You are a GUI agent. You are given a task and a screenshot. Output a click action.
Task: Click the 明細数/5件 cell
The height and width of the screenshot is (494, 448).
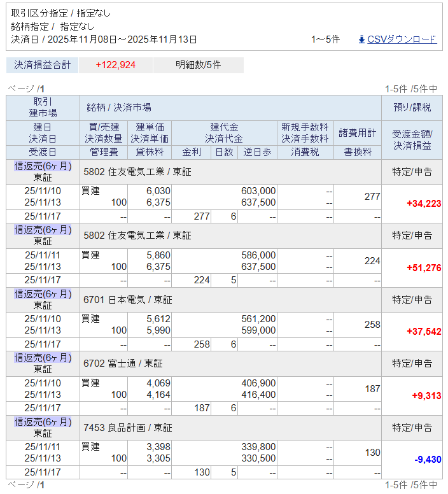point(199,65)
